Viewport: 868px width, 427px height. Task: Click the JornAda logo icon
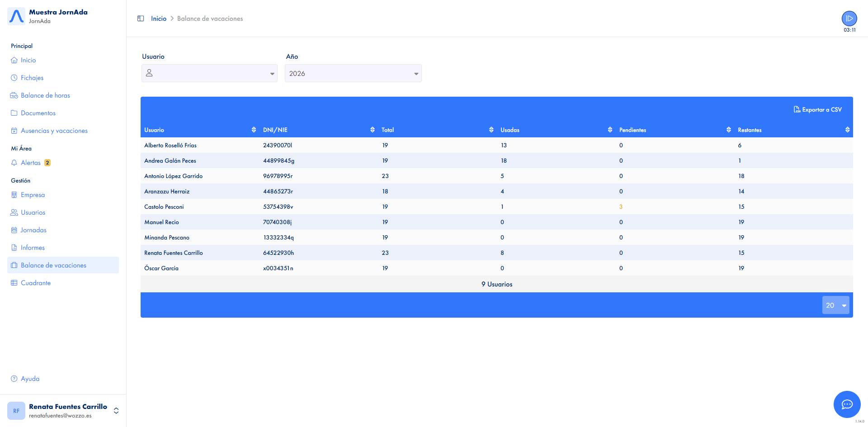coord(16,16)
